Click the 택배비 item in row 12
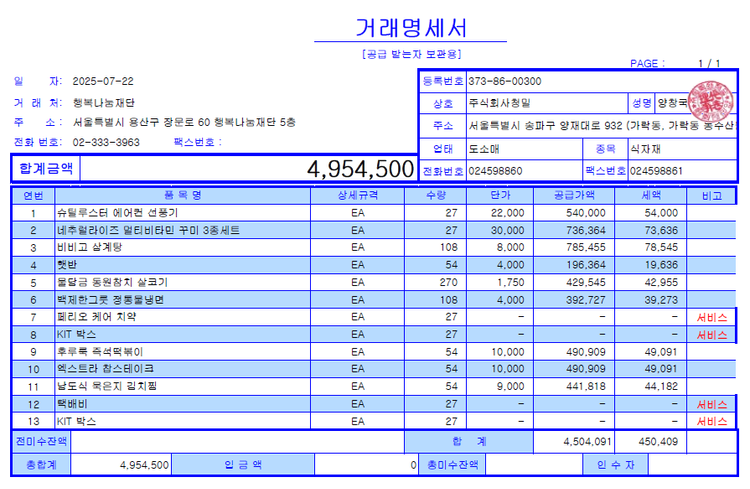This screenshot has height=489, width=750. (72, 404)
